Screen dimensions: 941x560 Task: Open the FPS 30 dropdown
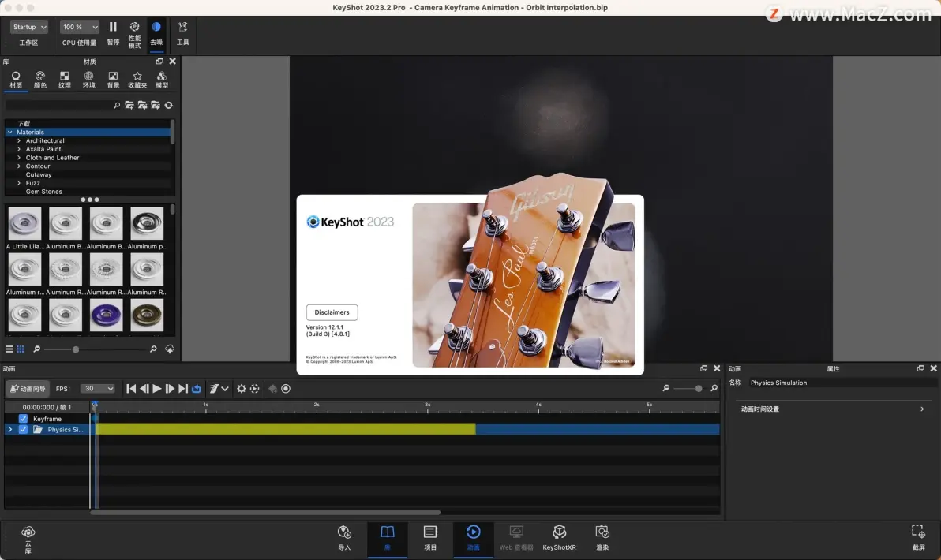[x=97, y=389]
